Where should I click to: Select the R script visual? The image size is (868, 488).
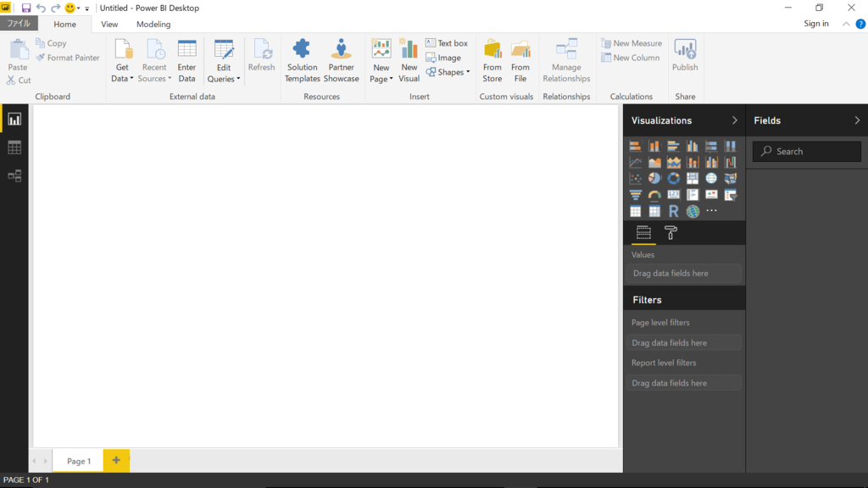[x=673, y=211]
